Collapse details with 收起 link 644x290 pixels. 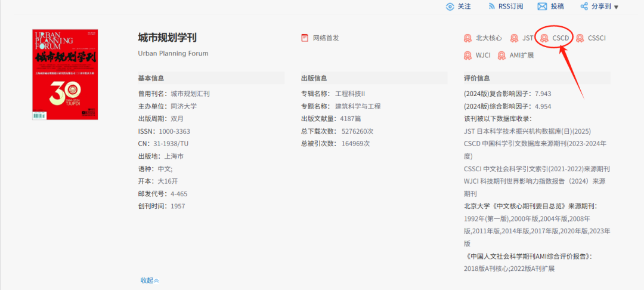(x=150, y=280)
